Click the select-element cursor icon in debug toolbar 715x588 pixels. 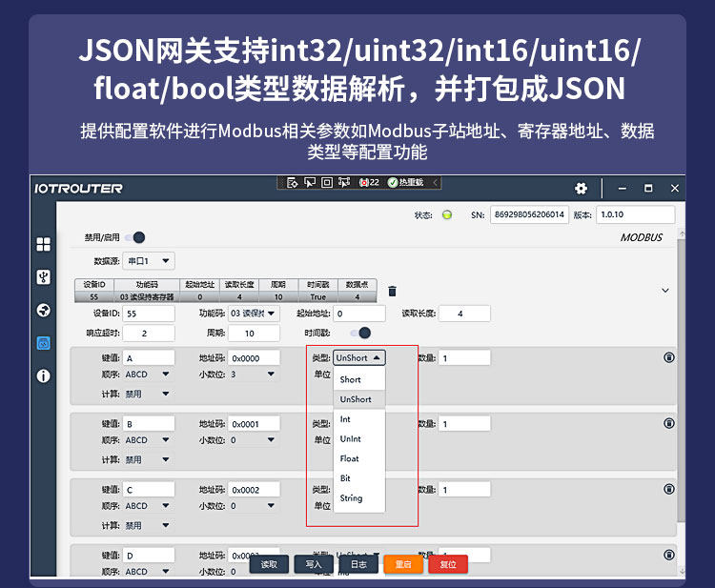coord(310,183)
